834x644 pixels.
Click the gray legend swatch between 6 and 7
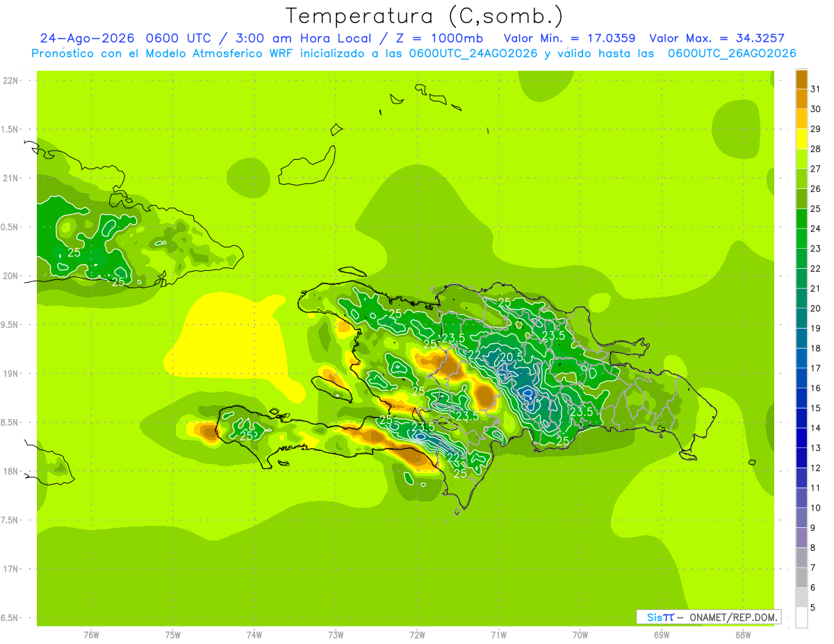801,578
